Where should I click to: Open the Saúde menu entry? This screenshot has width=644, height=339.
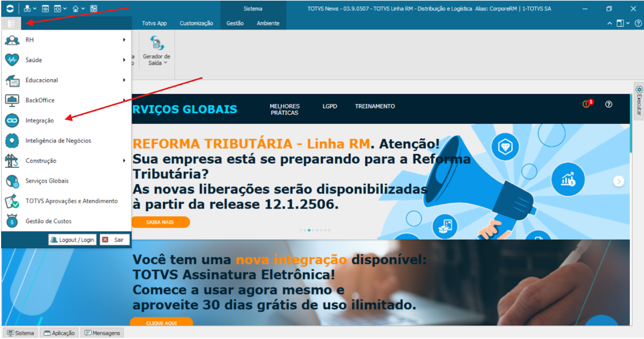click(66, 60)
